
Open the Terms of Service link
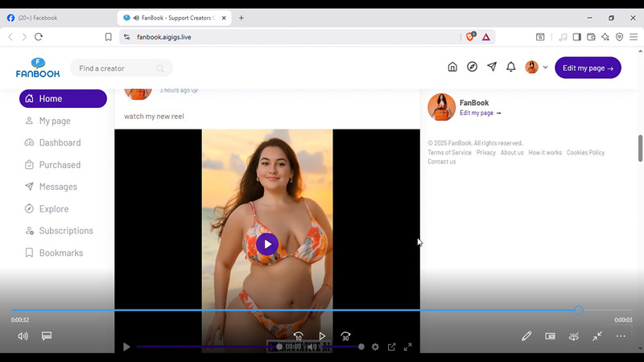[x=449, y=152]
